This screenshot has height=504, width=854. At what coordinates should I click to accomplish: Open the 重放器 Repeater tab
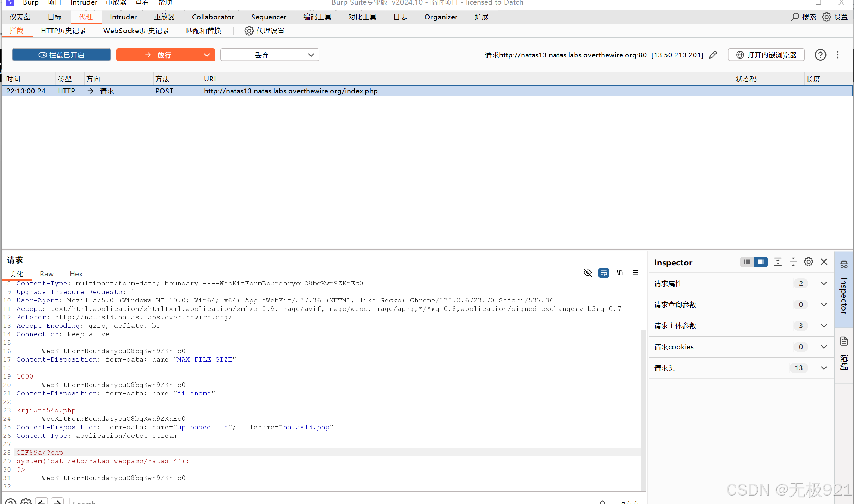click(x=164, y=17)
